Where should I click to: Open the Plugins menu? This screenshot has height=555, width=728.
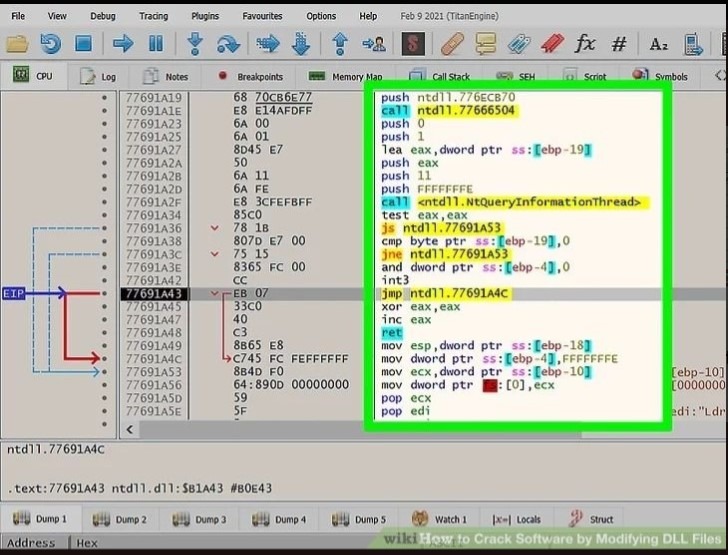pyautogui.click(x=205, y=16)
